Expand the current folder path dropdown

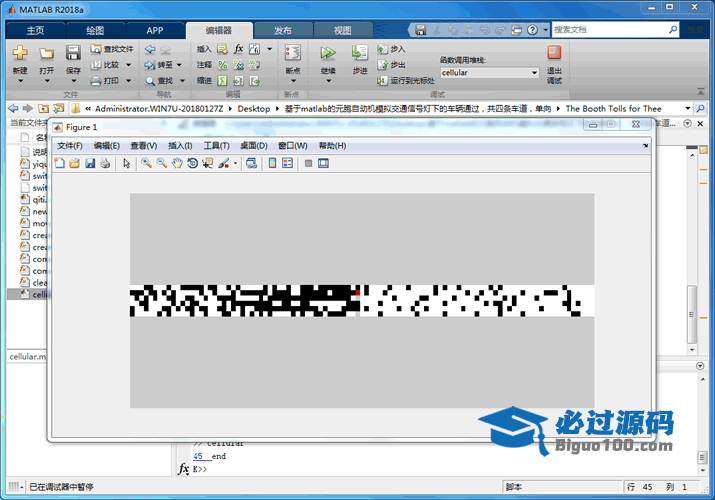[x=689, y=108]
